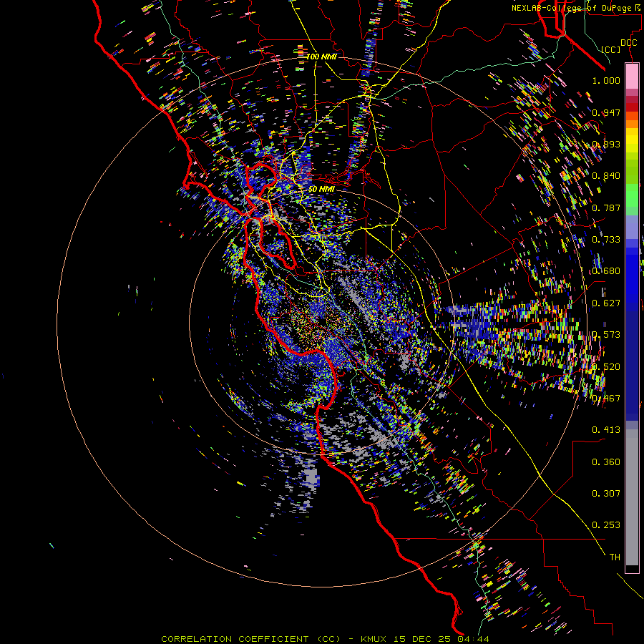Screen dimensions: 644x644
Task: Click the 0.467 value on the scale
Action: pyautogui.click(x=606, y=398)
